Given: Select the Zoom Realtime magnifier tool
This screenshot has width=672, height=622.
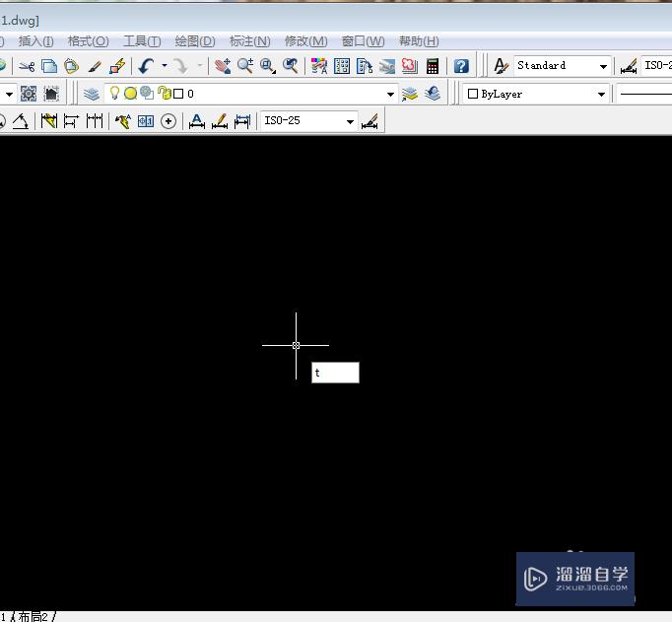Looking at the screenshot, I should (245, 66).
